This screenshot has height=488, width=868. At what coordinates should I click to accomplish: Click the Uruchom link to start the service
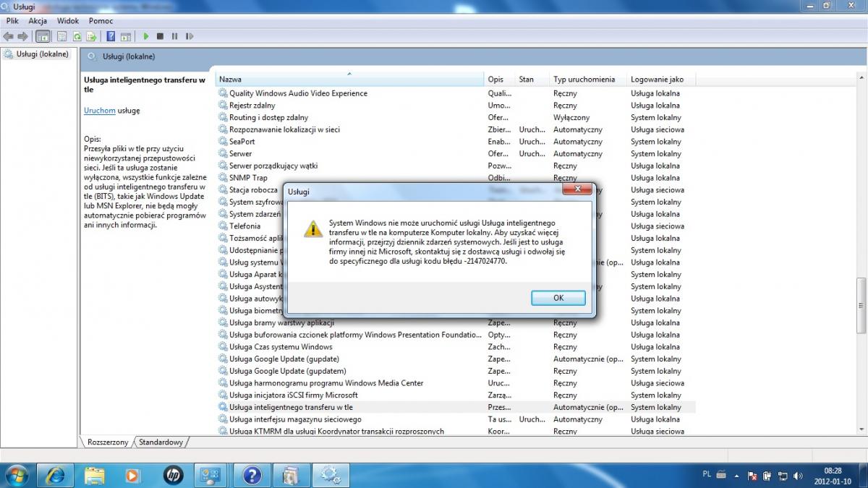pyautogui.click(x=100, y=111)
